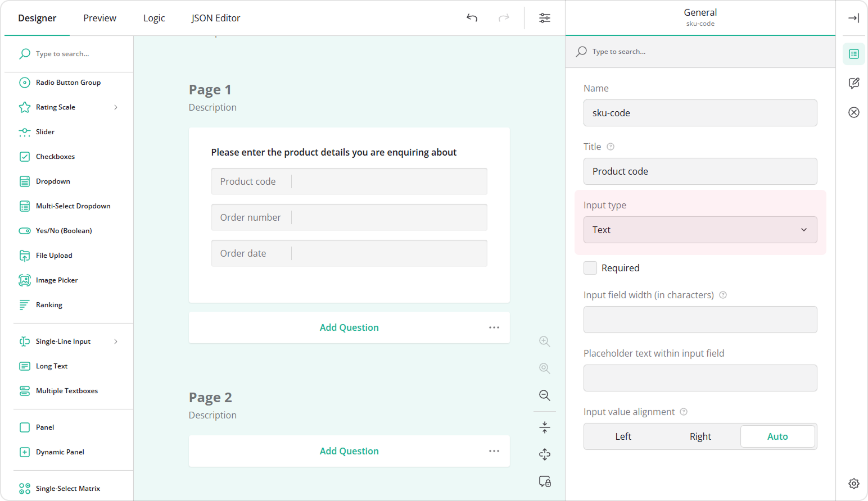Open the Input type dropdown

pos(700,230)
